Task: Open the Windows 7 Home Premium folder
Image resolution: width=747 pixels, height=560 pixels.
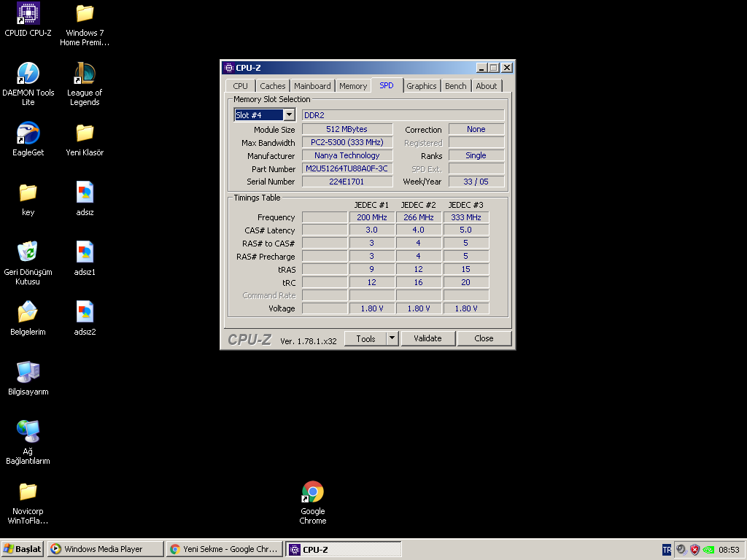Action: point(85,14)
